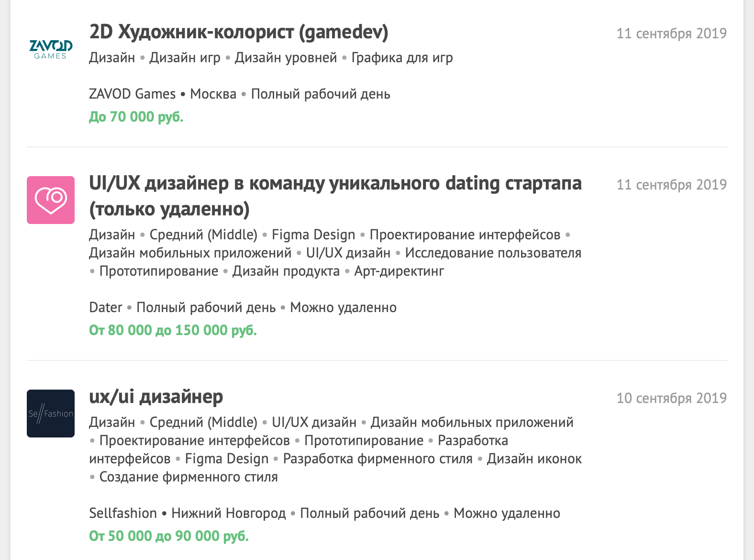
Task: Click the pink Dater heart logo
Action: point(50,199)
